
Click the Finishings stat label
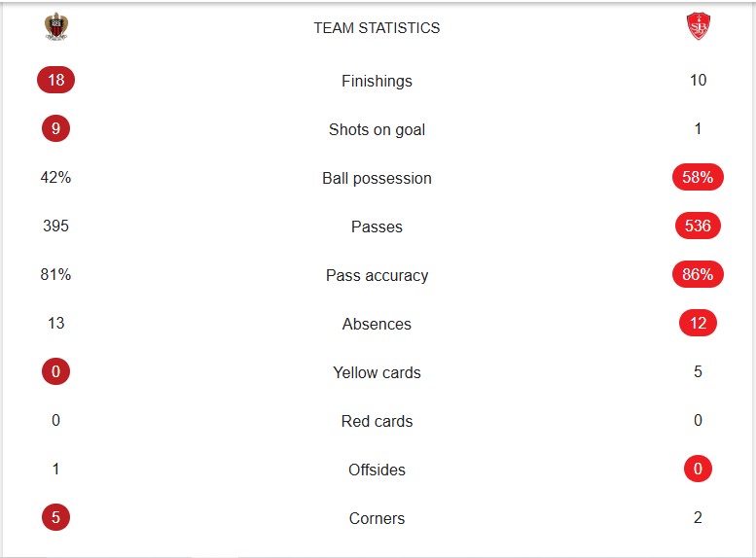pos(377,81)
